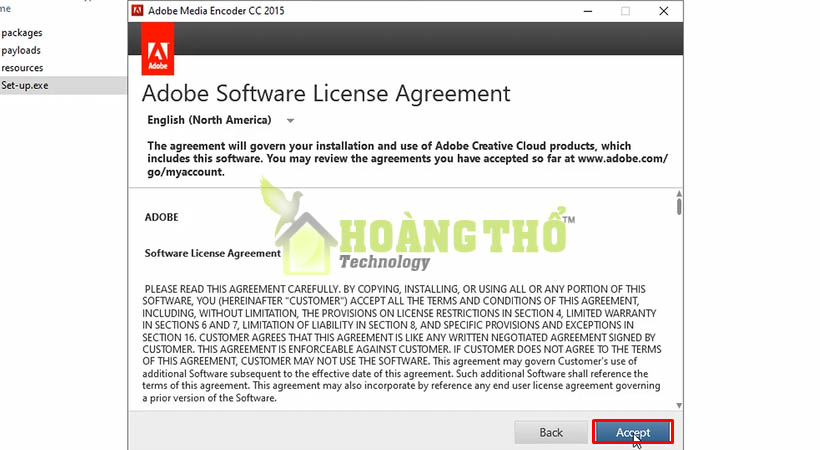Viewport: 820px width, 450px height.
Task: Maximize the Adobe installer window
Action: pos(625,11)
